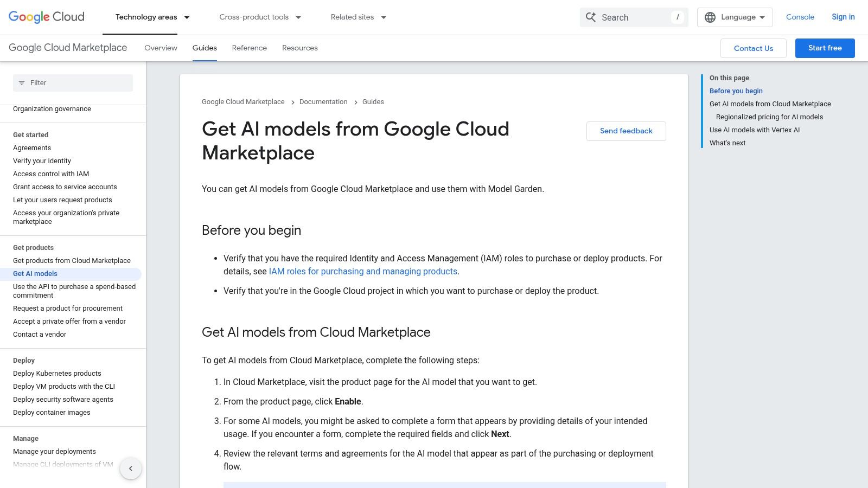Open the Cross-product tools dropdown
The width and height of the screenshot is (868, 488).
point(260,17)
